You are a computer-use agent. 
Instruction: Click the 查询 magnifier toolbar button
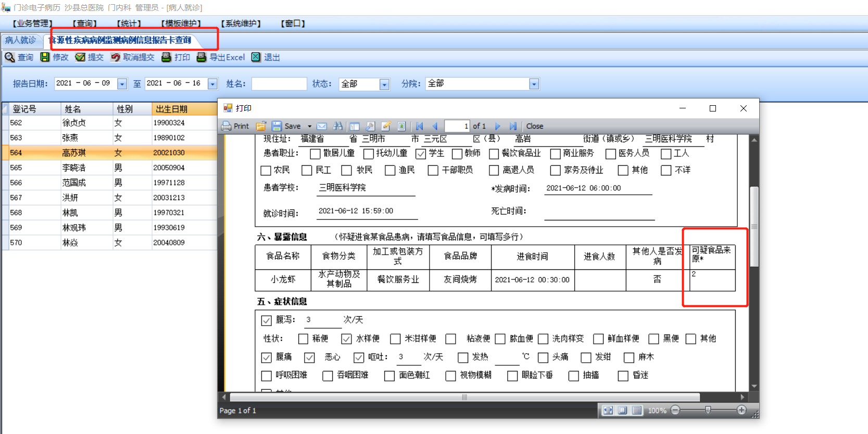tap(19, 57)
